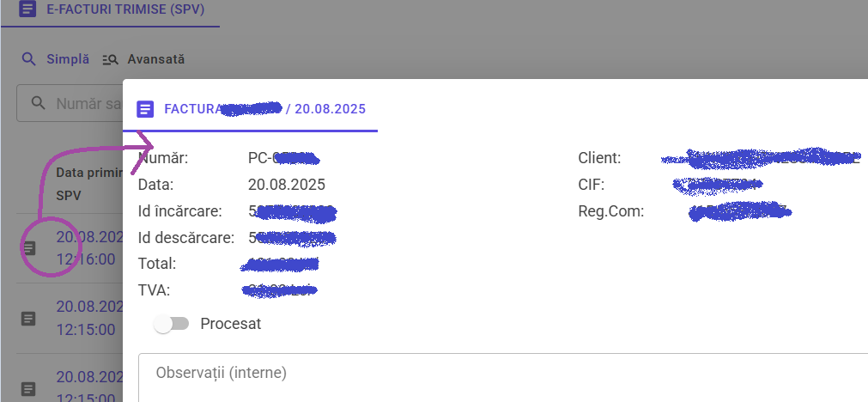Switch to Avansată search mode
This screenshot has height=402, width=868.
pos(143,59)
